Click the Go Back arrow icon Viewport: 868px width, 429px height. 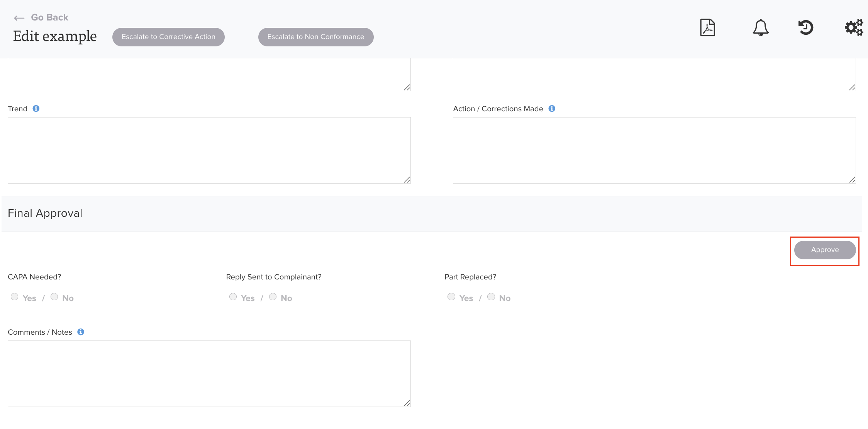point(19,18)
